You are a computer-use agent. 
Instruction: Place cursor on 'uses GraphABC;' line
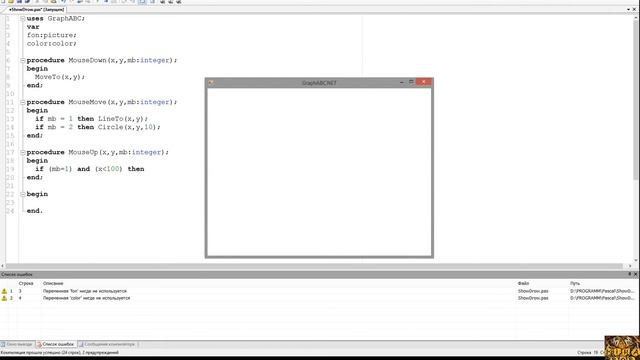click(56, 18)
